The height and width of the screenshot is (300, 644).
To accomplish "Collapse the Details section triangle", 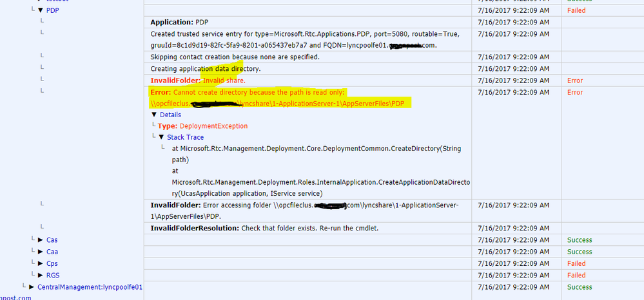I will coord(154,115).
